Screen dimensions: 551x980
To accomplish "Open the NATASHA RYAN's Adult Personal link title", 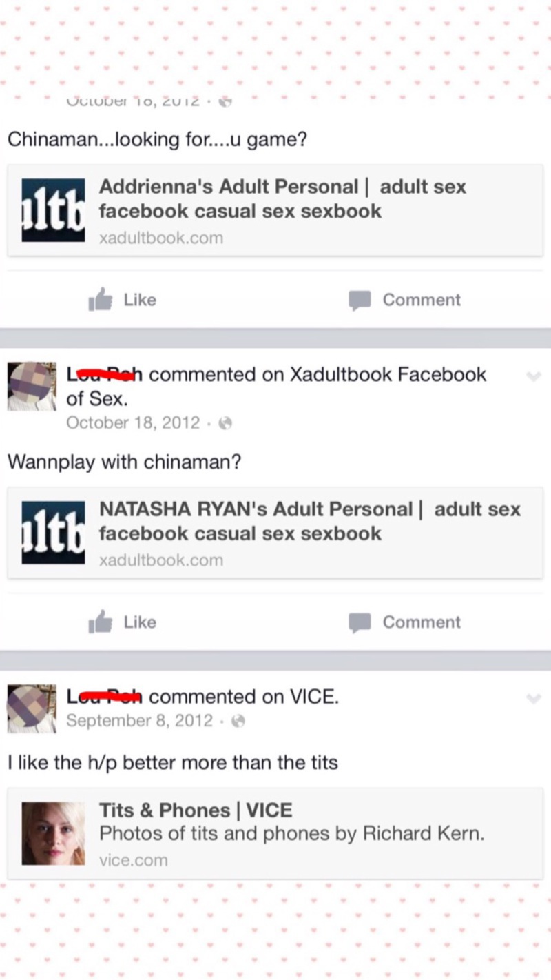I will tap(310, 521).
